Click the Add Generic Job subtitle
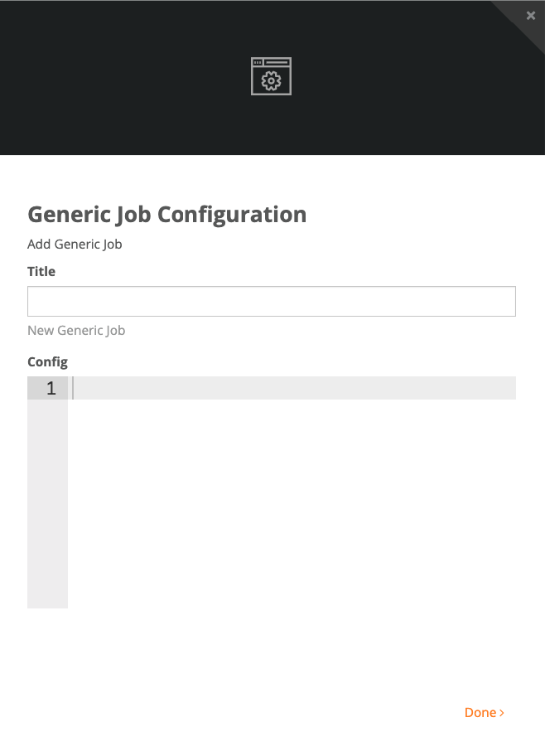Viewport: 545px width, 756px height. point(75,245)
